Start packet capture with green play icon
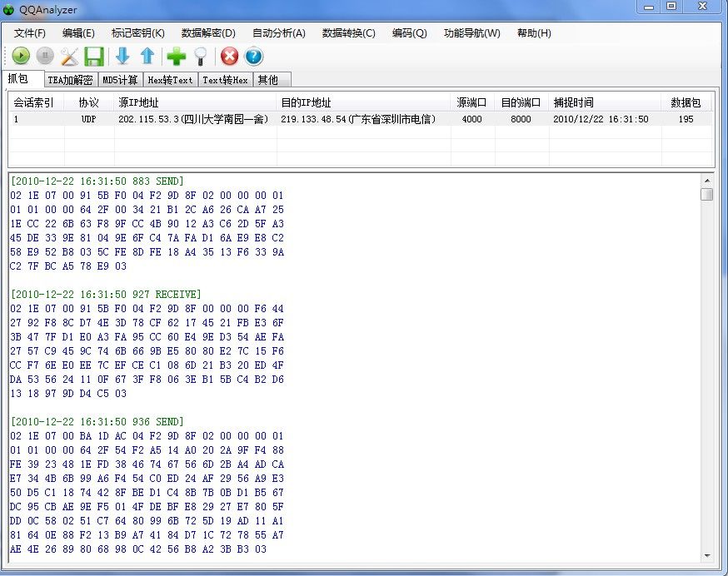Image resolution: width=728 pixels, height=576 pixels. point(21,57)
